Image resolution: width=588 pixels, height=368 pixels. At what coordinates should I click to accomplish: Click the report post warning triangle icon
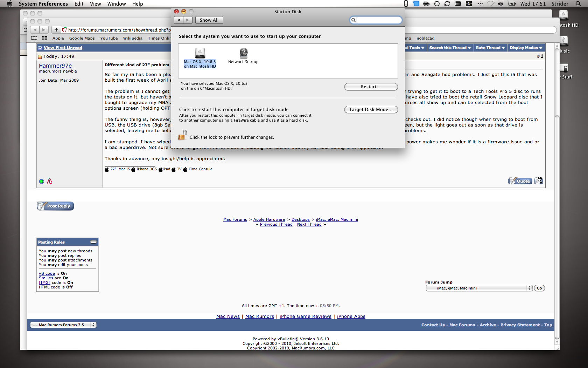[49, 181]
